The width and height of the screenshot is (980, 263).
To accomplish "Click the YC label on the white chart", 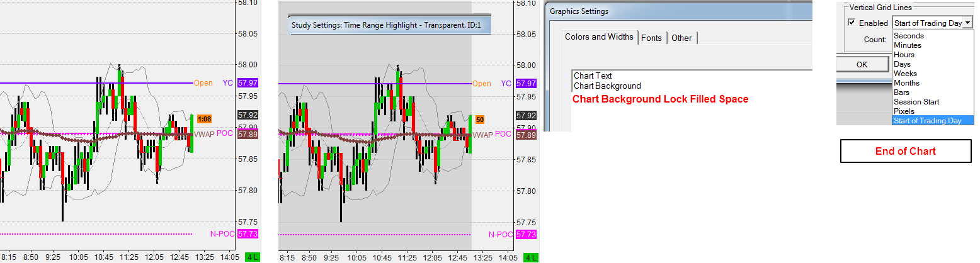I will [227, 83].
